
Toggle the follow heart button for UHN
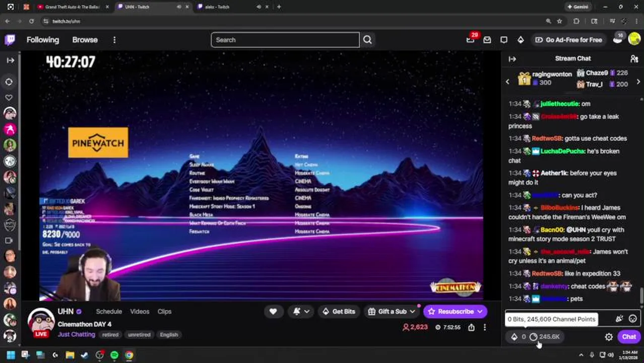point(273,312)
